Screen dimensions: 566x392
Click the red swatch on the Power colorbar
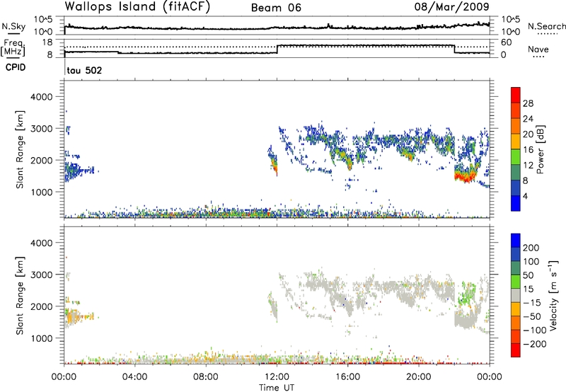click(516, 95)
